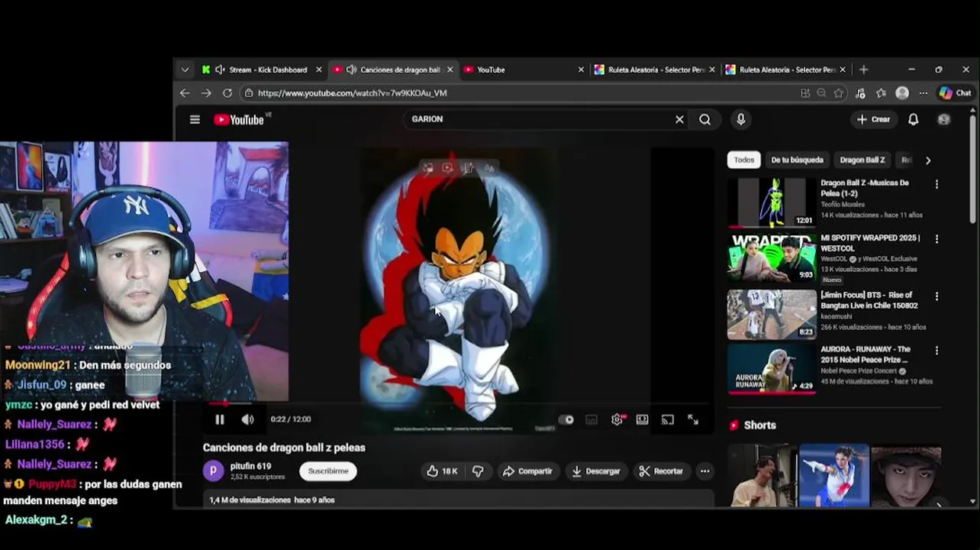Viewport: 980px width, 550px height.
Task: Like the video with 18 K
Action: tap(442, 471)
